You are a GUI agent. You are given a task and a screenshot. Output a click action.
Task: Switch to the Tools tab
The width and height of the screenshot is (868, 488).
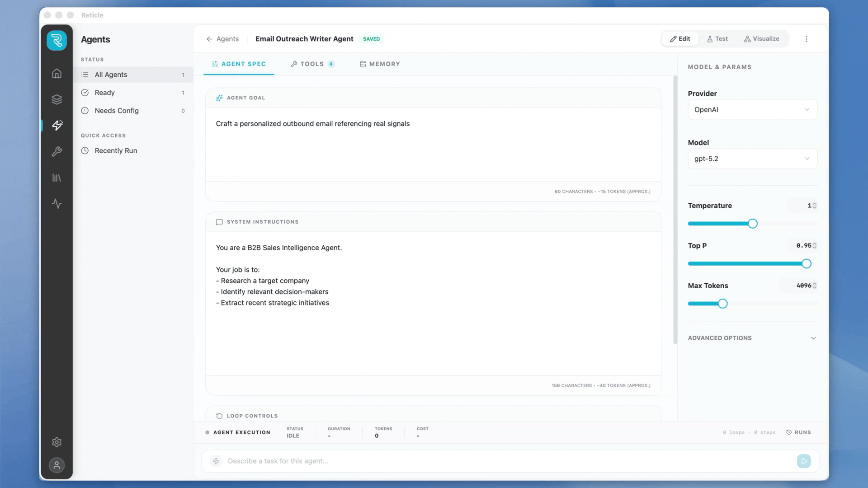click(312, 64)
